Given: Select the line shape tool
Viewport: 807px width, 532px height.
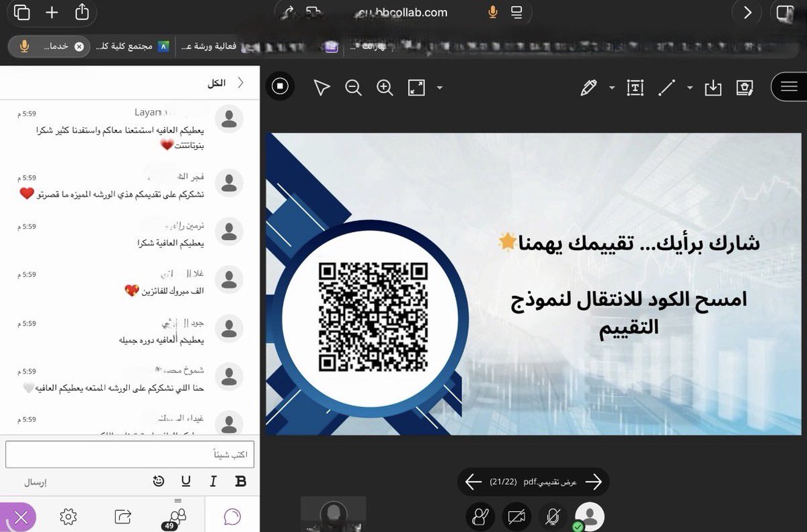Looking at the screenshot, I should tap(666, 87).
